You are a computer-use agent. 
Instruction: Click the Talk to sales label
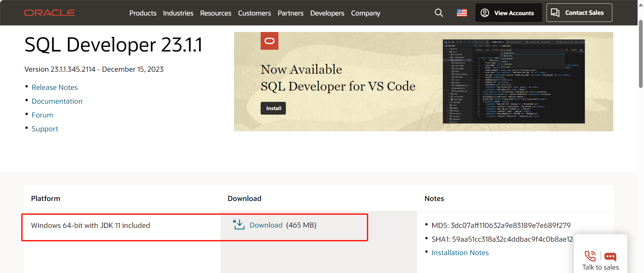pyautogui.click(x=601, y=267)
